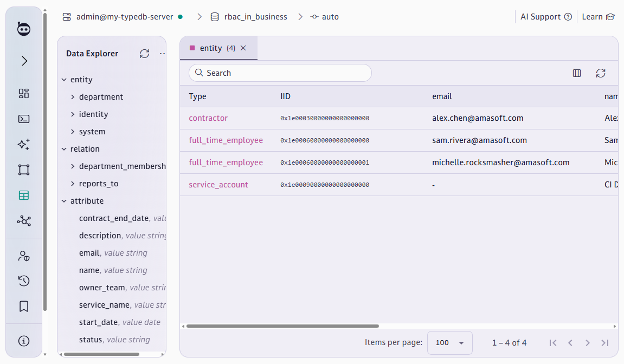Select the owner_team attribute
Screen dimensions: 624x364
(102, 288)
